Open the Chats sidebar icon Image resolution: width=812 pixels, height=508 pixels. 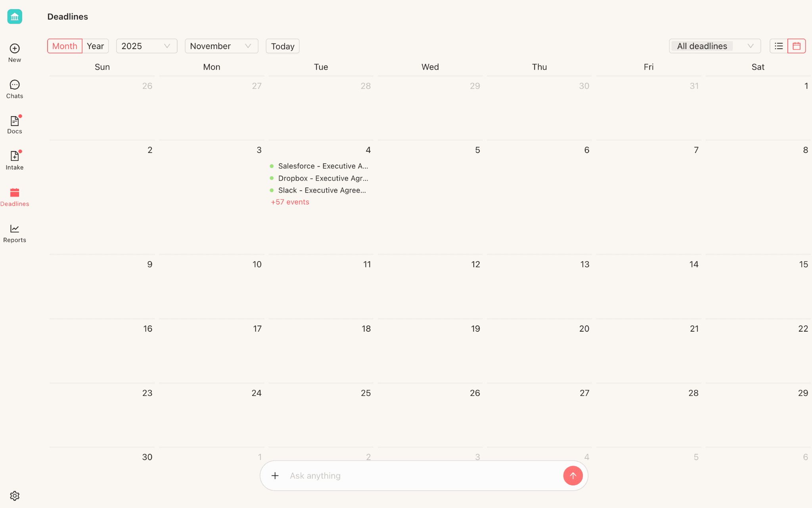pyautogui.click(x=15, y=85)
